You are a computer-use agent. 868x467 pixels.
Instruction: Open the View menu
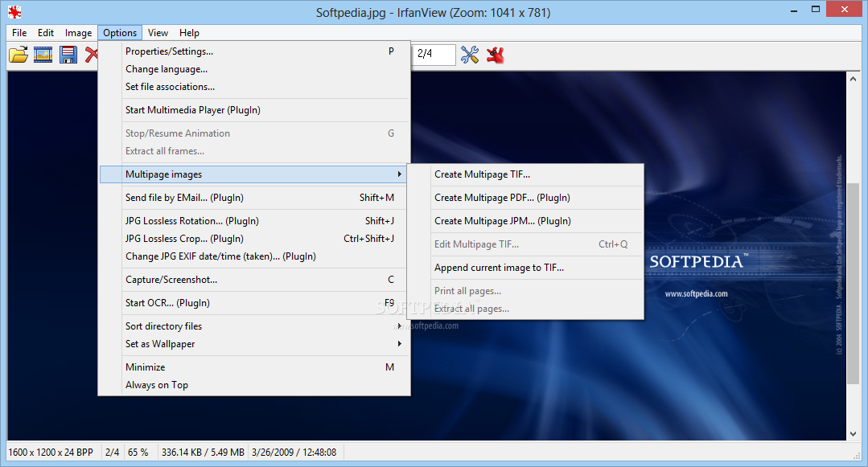coord(158,33)
